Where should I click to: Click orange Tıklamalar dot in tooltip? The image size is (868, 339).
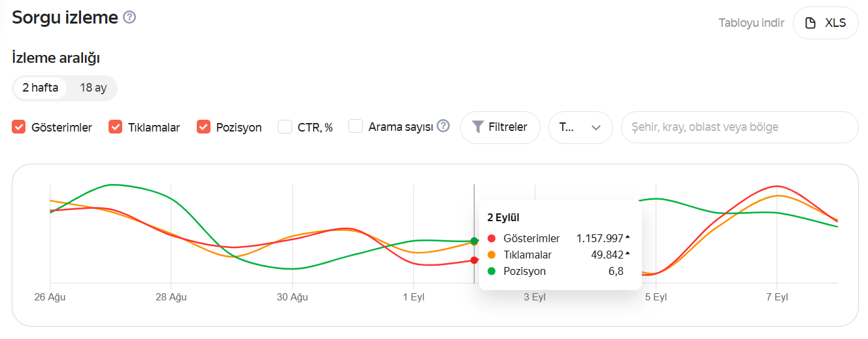click(x=492, y=255)
